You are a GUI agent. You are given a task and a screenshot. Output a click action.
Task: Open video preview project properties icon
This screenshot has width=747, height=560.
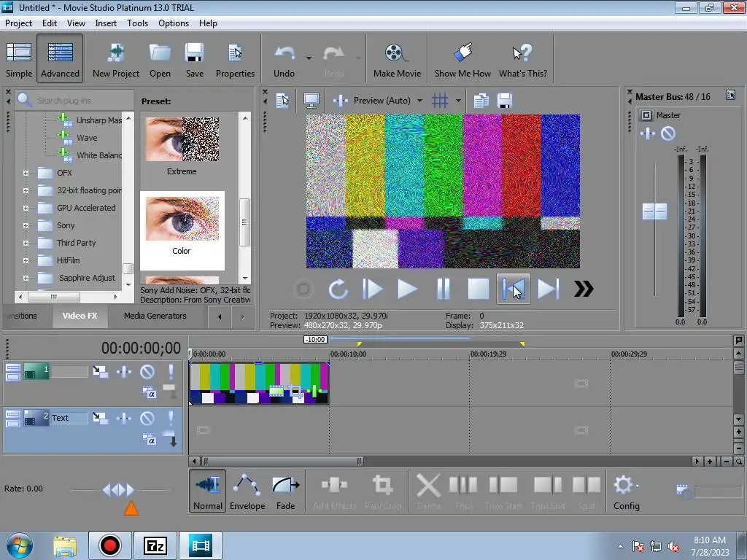click(x=282, y=101)
